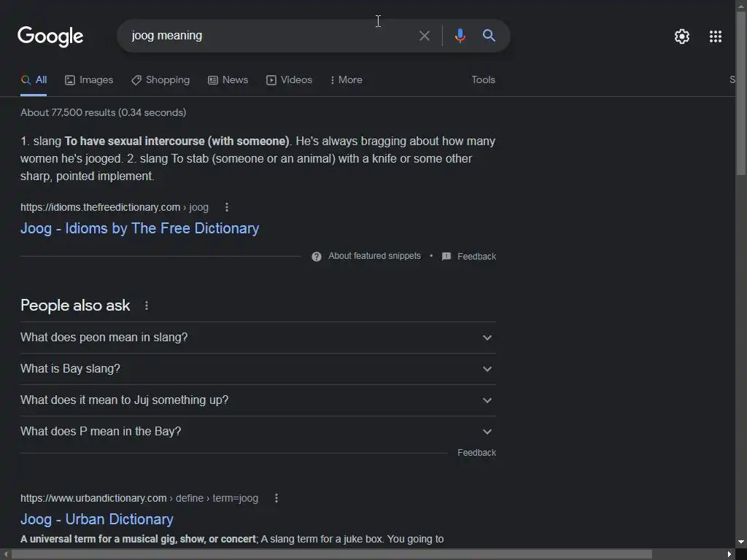This screenshot has width=747, height=560.
Task: Click the feedback flag icon under the snippet
Action: 446,257
